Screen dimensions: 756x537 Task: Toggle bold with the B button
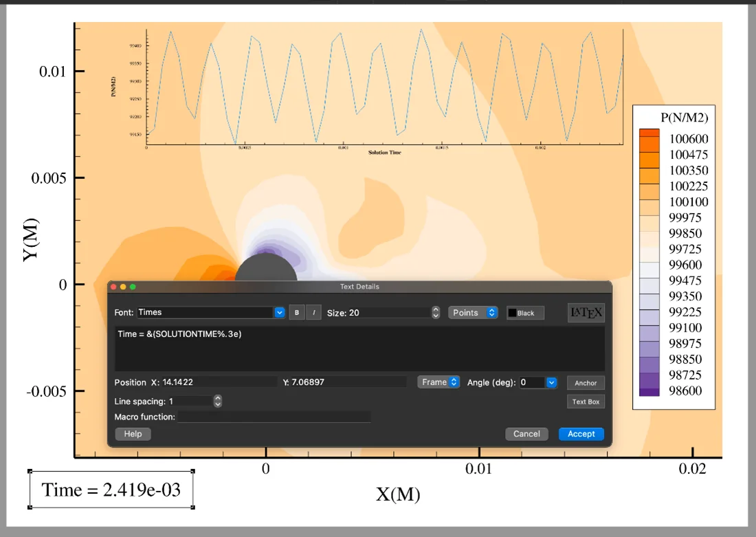coord(296,313)
